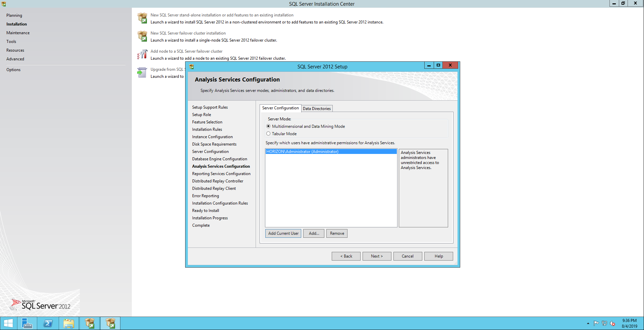This screenshot has height=330, width=644.
Task: Open PowerShell from the taskbar
Action: click(48, 323)
